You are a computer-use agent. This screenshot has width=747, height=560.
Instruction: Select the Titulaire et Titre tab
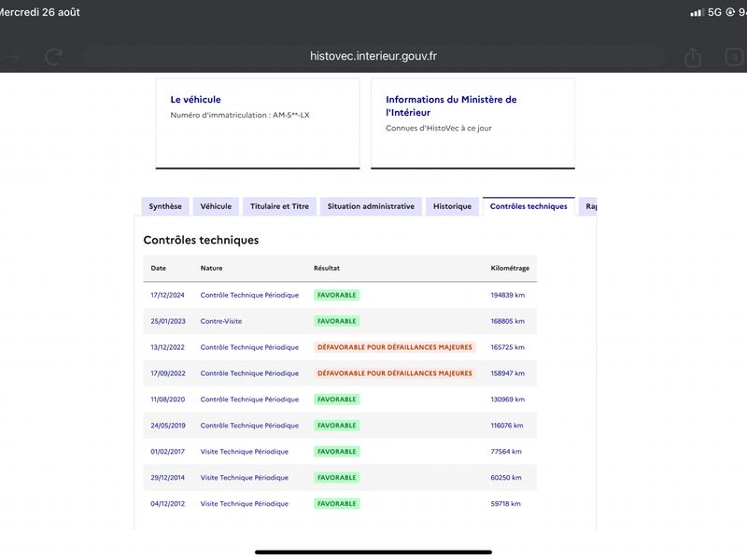click(279, 206)
